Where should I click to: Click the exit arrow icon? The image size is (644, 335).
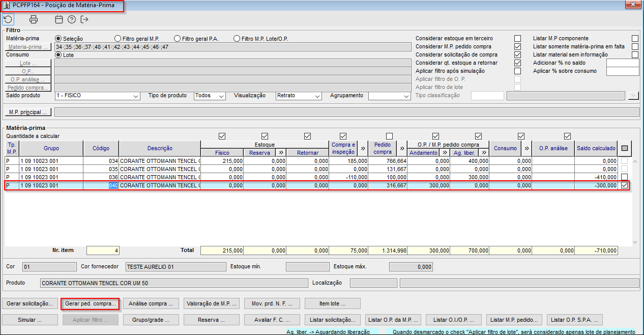click(84, 20)
